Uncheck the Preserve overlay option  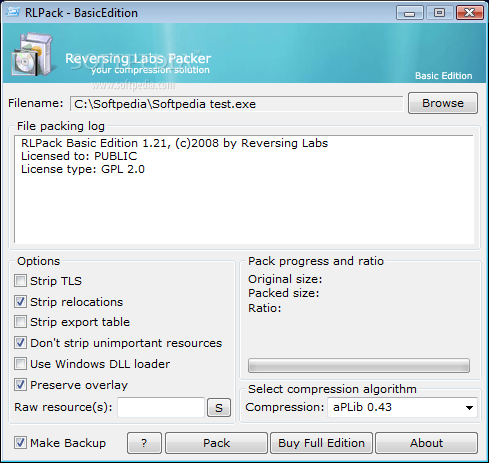click(20, 385)
